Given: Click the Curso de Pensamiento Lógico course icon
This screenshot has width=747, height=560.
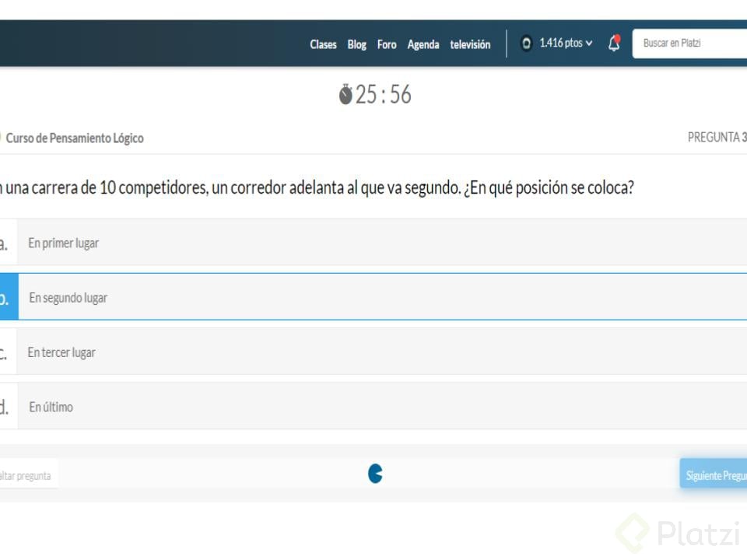Looking at the screenshot, I should [x=2, y=138].
